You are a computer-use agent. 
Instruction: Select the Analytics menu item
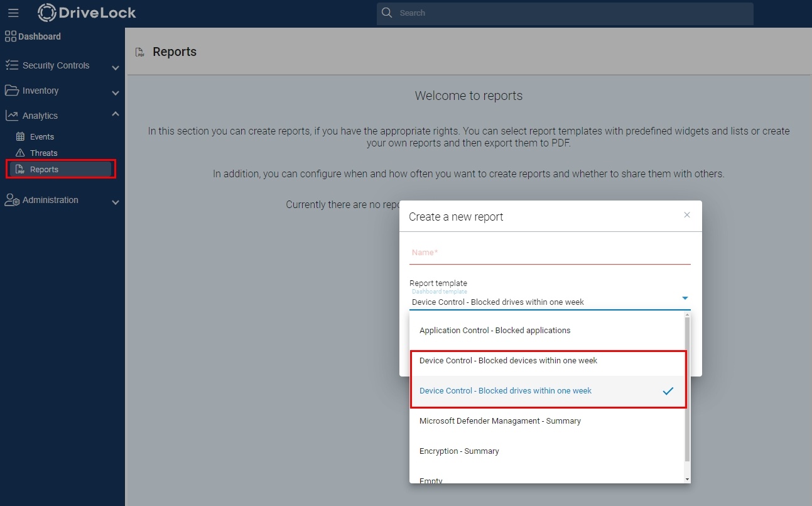point(40,116)
